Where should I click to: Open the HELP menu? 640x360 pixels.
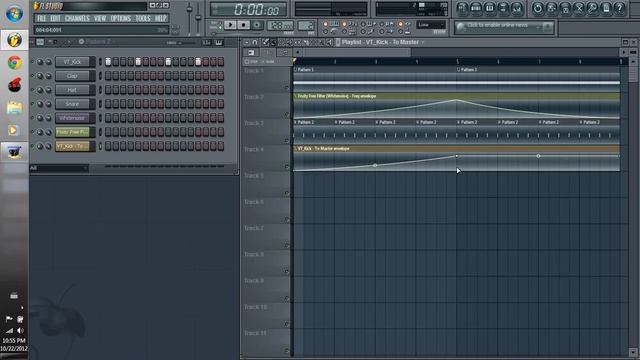160,18
